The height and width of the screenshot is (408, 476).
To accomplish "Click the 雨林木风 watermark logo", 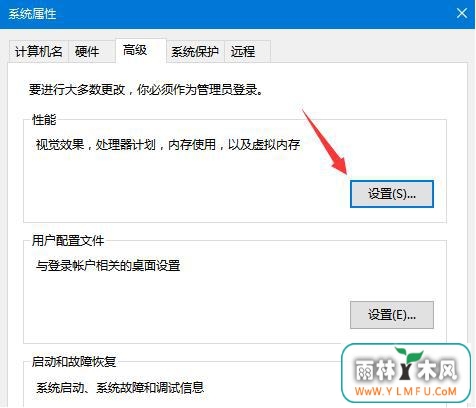I will (x=406, y=373).
